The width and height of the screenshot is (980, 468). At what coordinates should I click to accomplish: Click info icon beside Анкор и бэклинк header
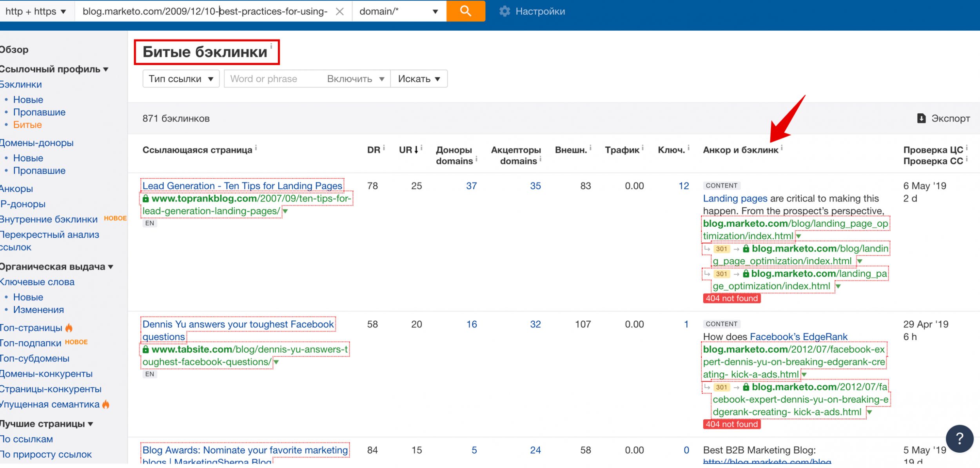[782, 148]
